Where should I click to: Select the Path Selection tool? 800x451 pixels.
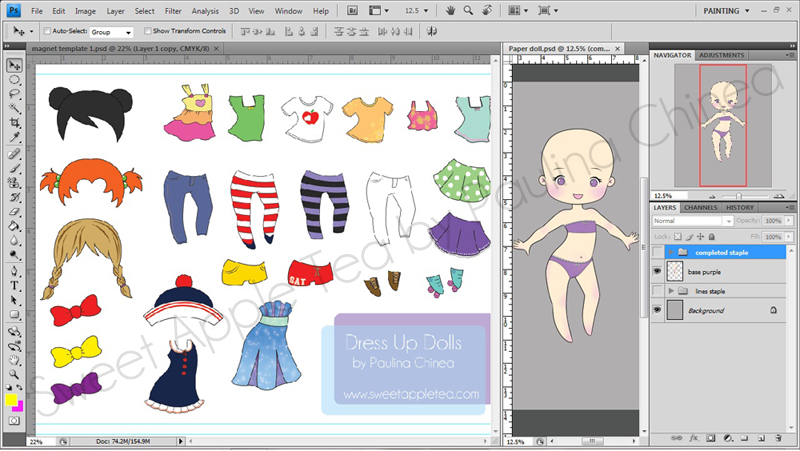14,300
